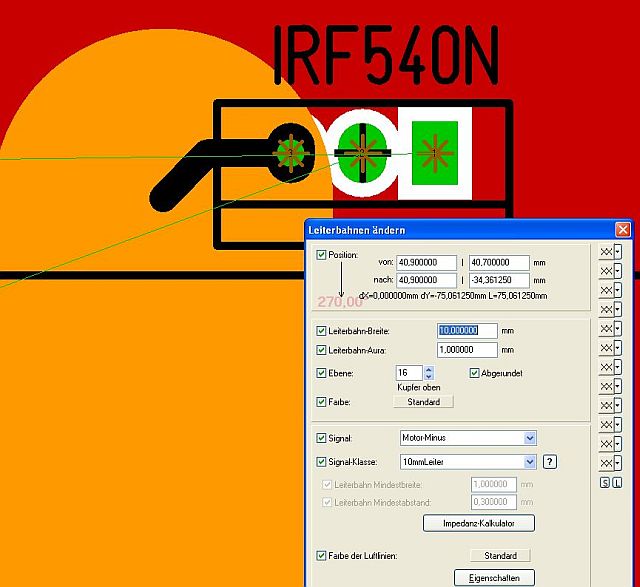Select the square green pad 1

435,153
